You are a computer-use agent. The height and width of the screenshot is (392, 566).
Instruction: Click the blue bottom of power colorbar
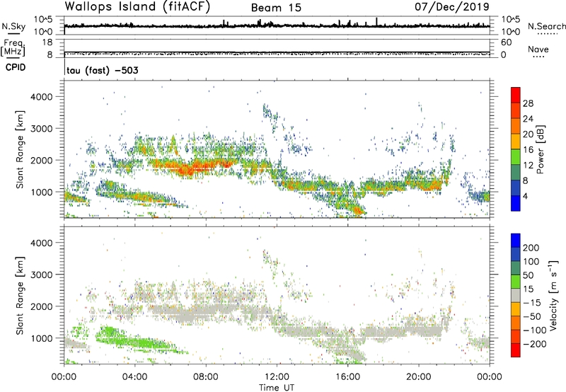(x=516, y=203)
